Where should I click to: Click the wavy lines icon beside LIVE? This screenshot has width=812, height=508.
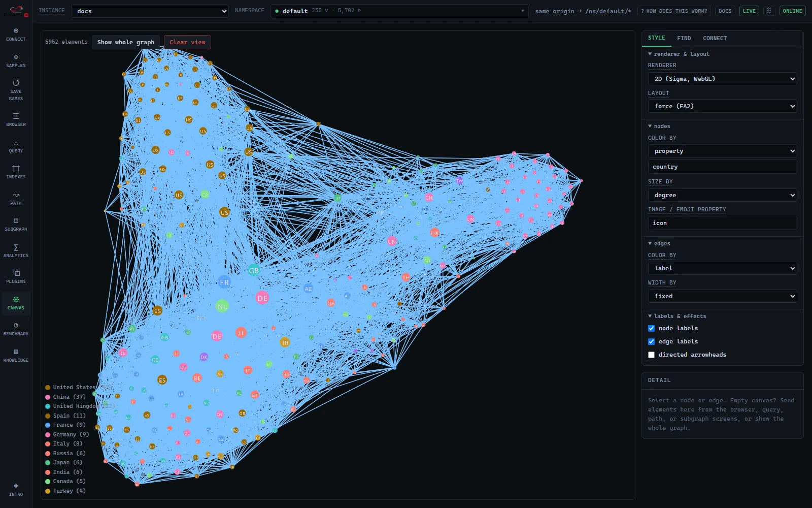click(x=769, y=11)
